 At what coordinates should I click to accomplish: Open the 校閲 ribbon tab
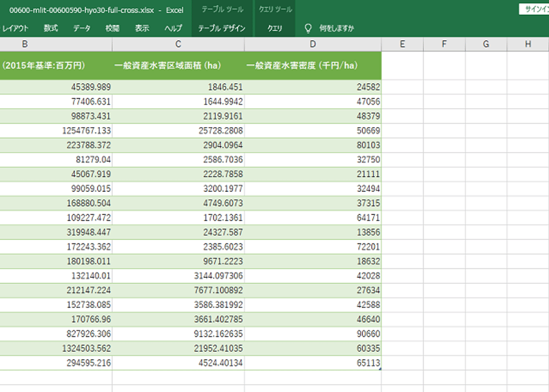click(x=112, y=29)
